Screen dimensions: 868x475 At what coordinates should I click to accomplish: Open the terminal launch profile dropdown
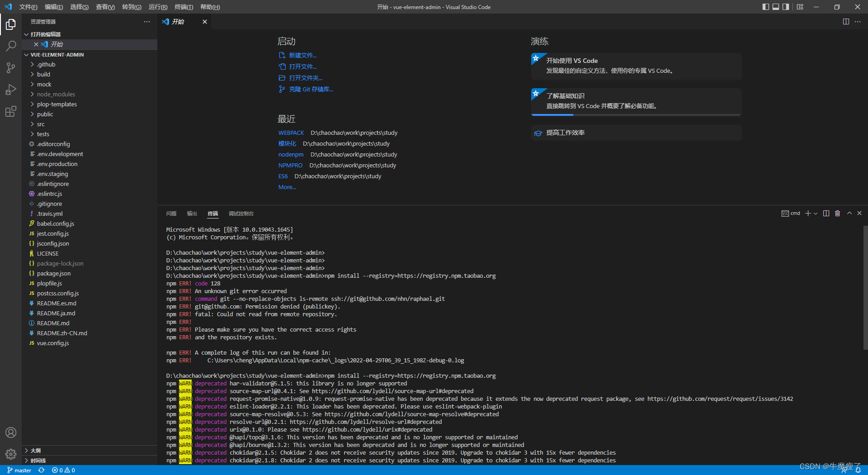[816, 214]
